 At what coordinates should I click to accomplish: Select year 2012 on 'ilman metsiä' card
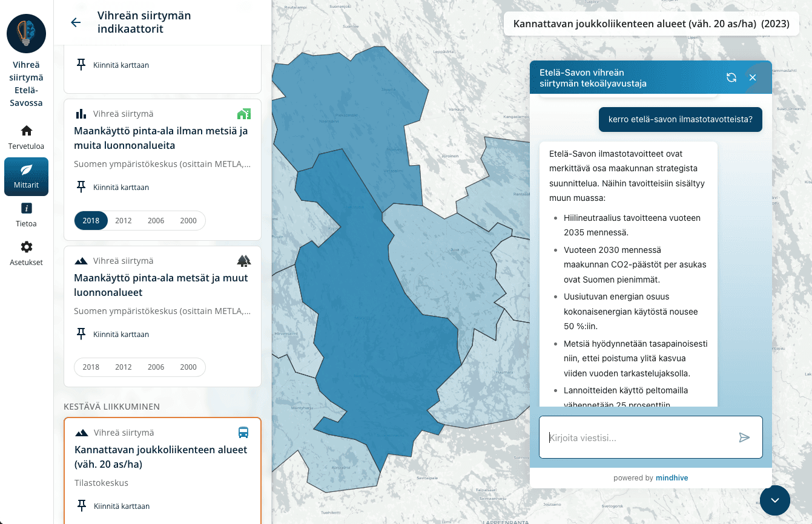coord(124,221)
